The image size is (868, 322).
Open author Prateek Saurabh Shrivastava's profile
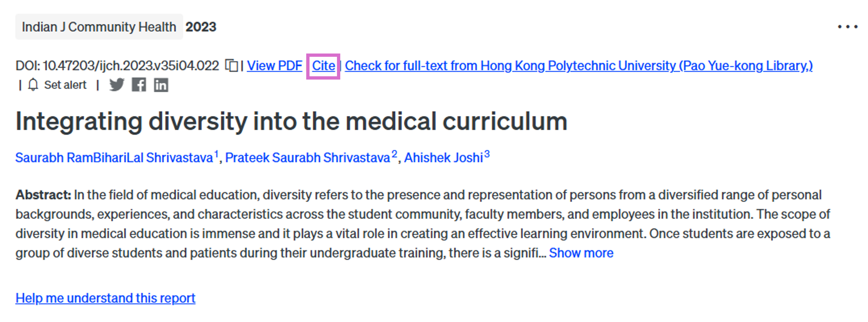(308, 157)
